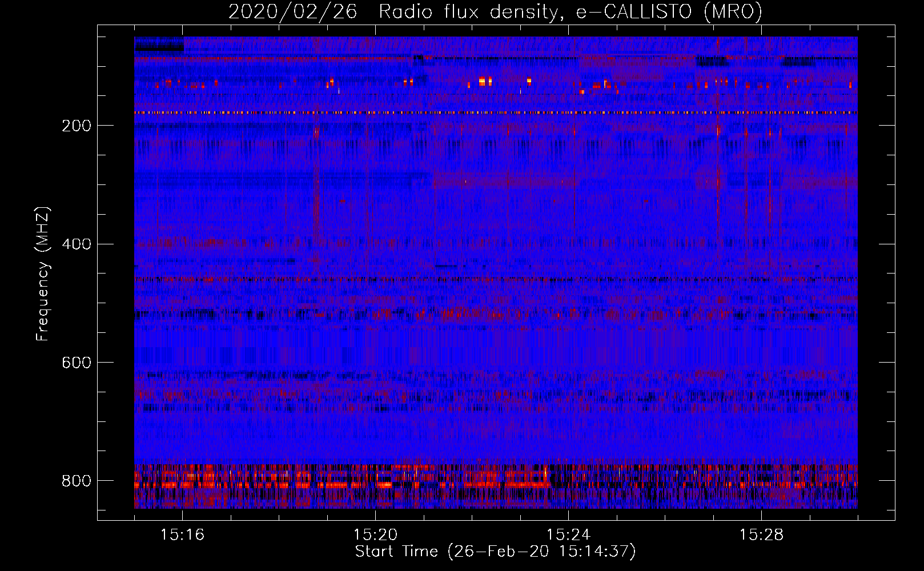Click the plot title 'Radio flux density, e-CALLISTO (MRO)'
This screenshot has height=571, width=924.
point(570,12)
